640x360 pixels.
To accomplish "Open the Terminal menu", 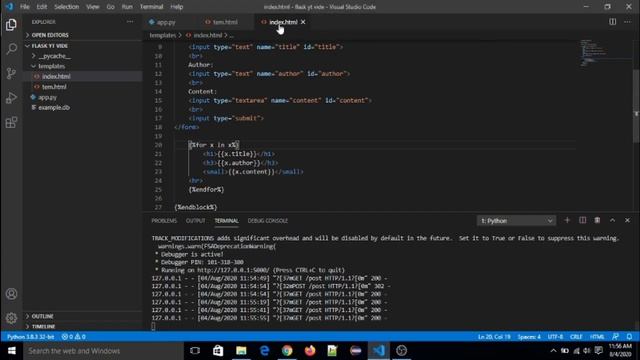I will point(151,7).
